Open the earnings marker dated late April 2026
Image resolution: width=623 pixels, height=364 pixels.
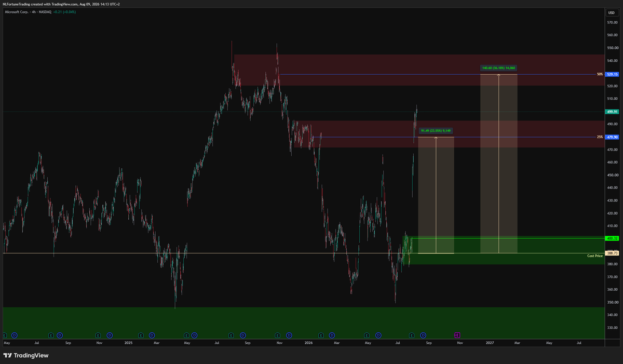click(367, 335)
